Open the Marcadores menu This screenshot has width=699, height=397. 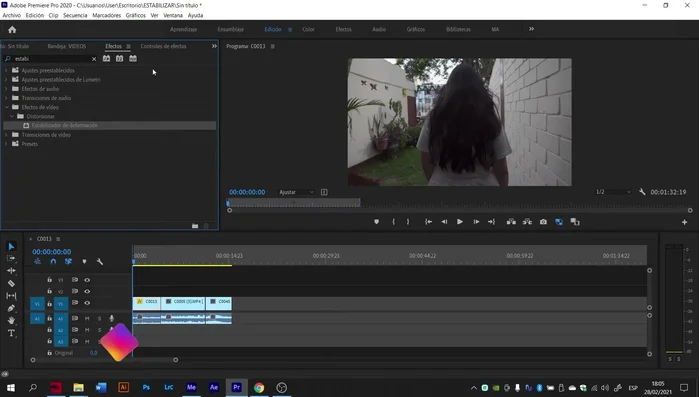tap(107, 15)
